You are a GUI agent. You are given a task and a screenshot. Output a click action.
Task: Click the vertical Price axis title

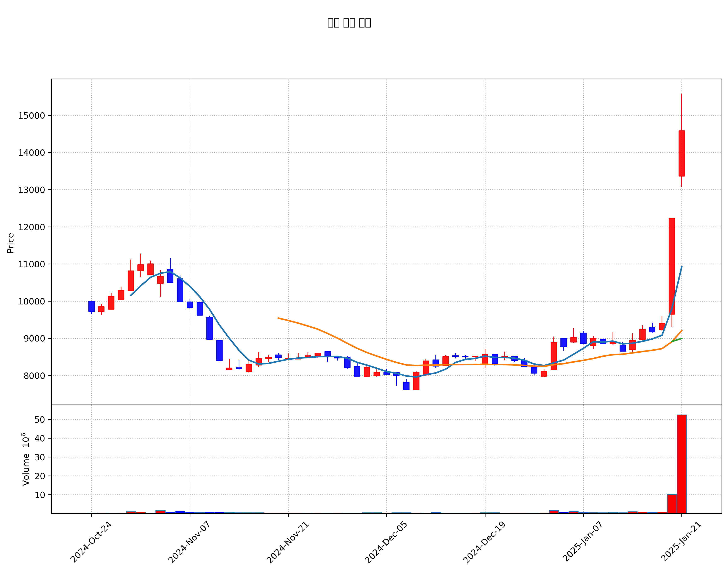click(10, 243)
